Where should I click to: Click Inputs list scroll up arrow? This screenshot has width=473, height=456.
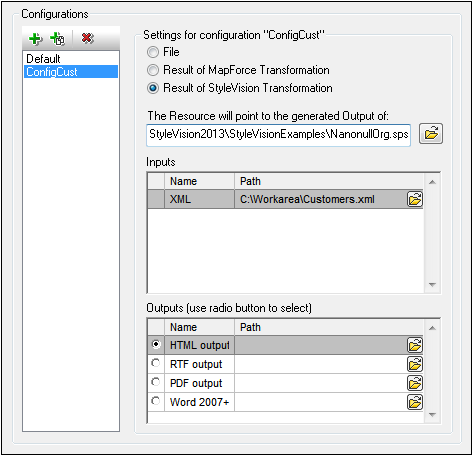(x=432, y=182)
